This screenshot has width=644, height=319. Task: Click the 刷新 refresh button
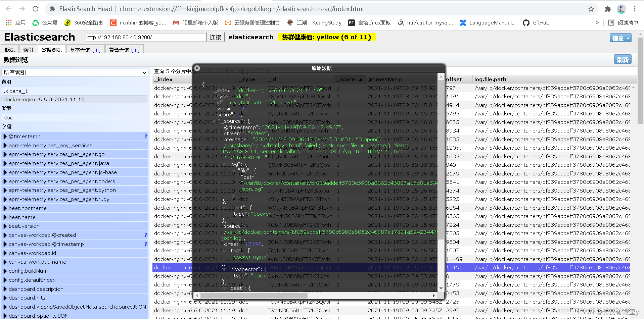click(623, 59)
